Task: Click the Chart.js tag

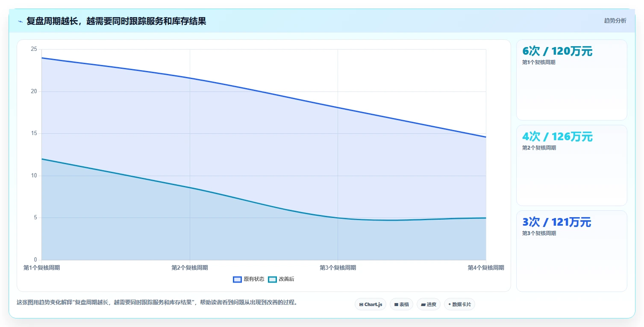Action: tap(371, 304)
